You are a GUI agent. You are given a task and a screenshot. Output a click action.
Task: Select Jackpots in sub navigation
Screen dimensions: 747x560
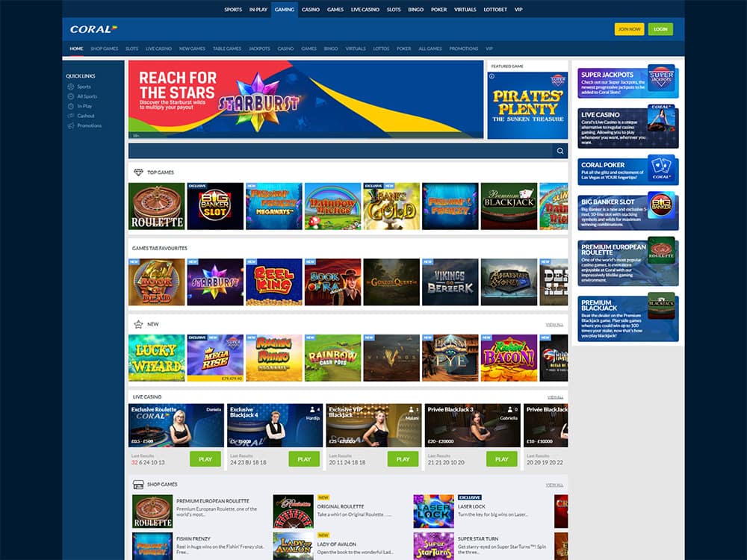259,49
